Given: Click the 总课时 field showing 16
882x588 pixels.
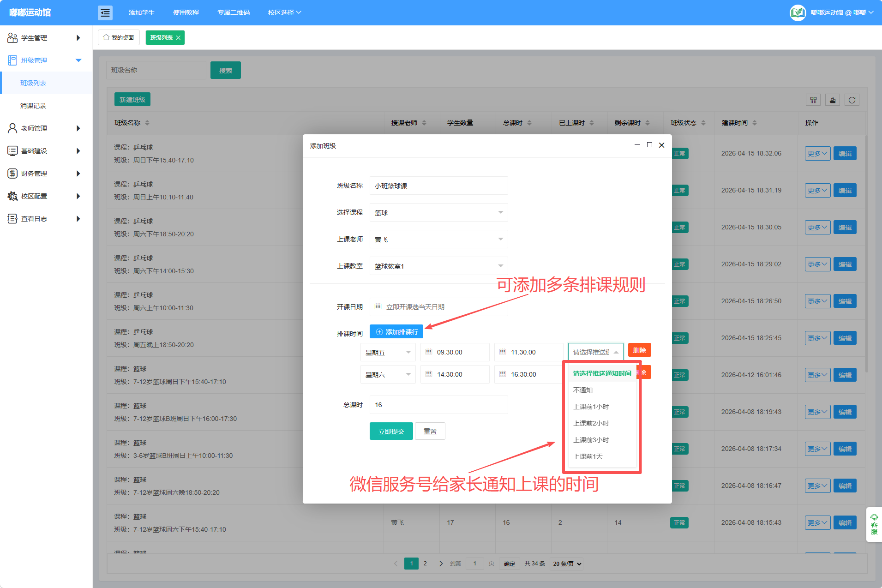Looking at the screenshot, I should (x=439, y=405).
